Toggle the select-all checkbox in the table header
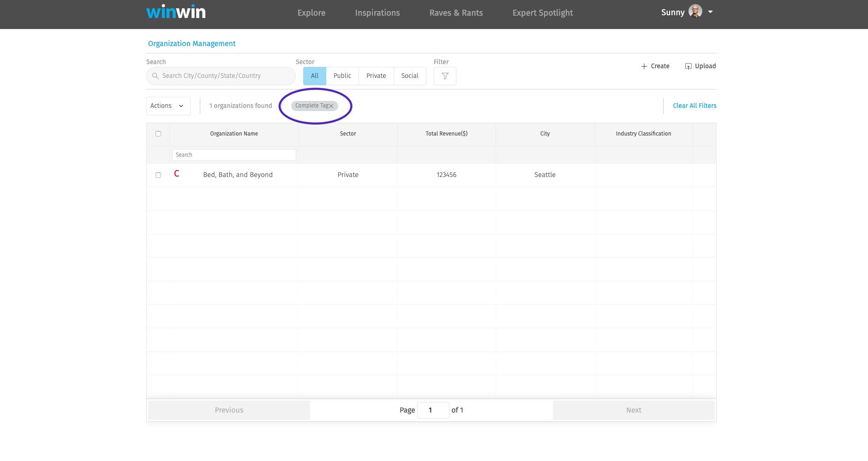This screenshot has height=461, width=868. pyautogui.click(x=158, y=134)
